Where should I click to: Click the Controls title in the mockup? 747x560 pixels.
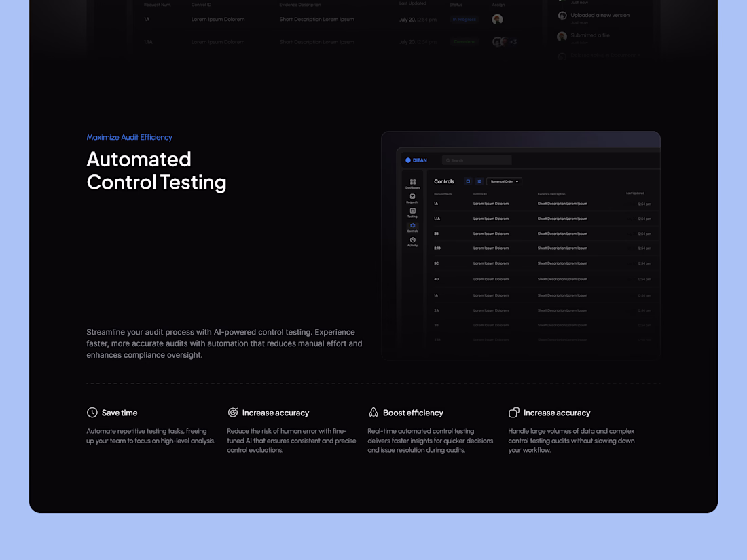pyautogui.click(x=444, y=181)
